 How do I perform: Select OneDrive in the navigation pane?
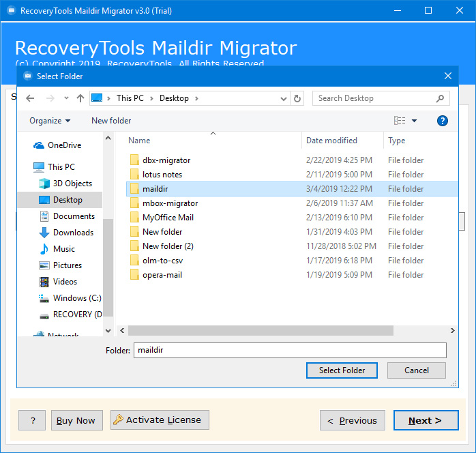point(57,145)
